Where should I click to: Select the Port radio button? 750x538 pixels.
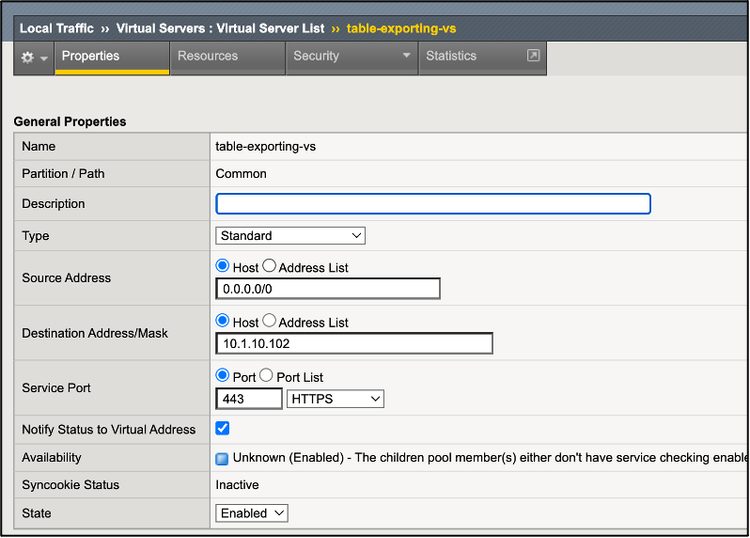pos(223,376)
